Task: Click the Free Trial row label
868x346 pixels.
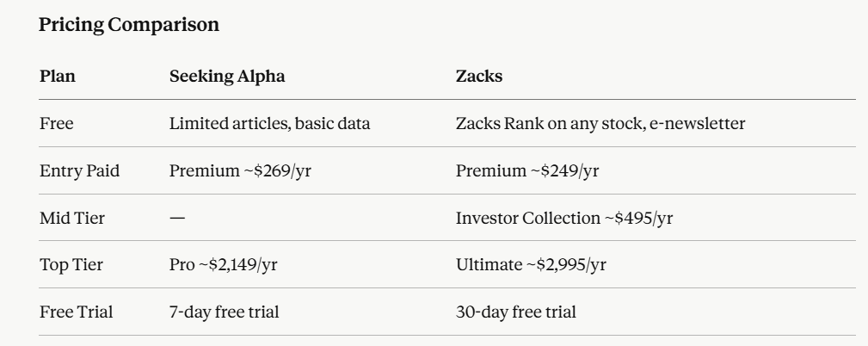Action: 77,312
